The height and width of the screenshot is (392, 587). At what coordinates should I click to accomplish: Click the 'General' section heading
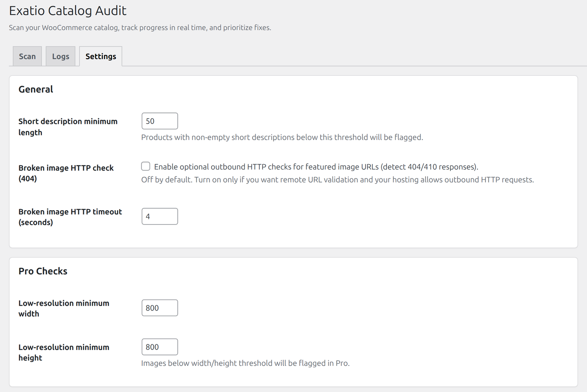point(36,89)
